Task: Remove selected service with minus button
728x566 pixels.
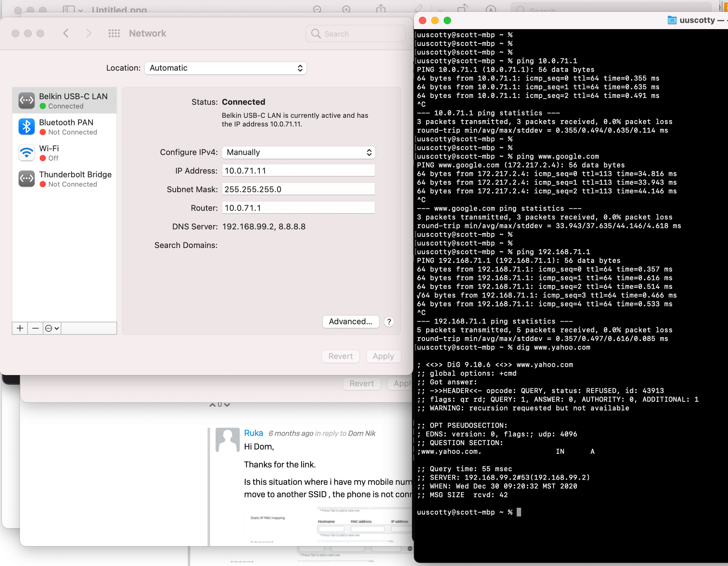Action: (x=35, y=328)
